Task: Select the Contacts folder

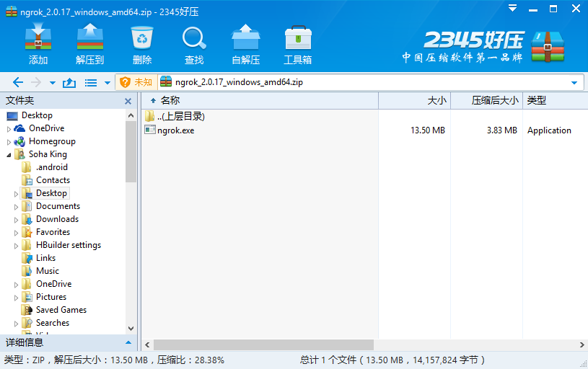Action: [x=53, y=180]
